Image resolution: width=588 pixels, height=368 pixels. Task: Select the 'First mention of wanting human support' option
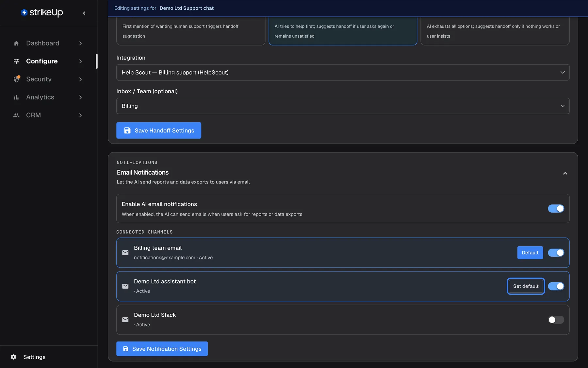(x=191, y=31)
